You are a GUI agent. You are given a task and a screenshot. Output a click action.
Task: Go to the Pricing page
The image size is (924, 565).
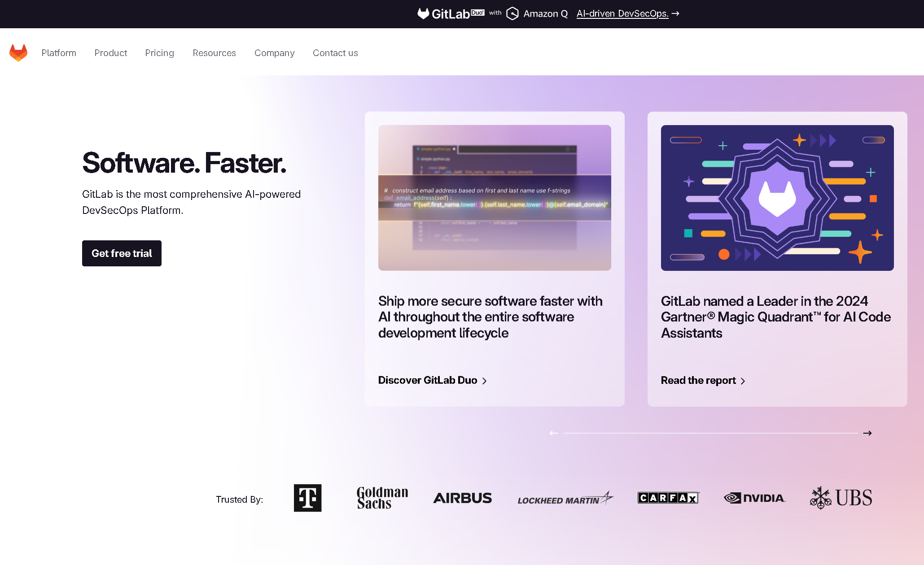pos(159,53)
